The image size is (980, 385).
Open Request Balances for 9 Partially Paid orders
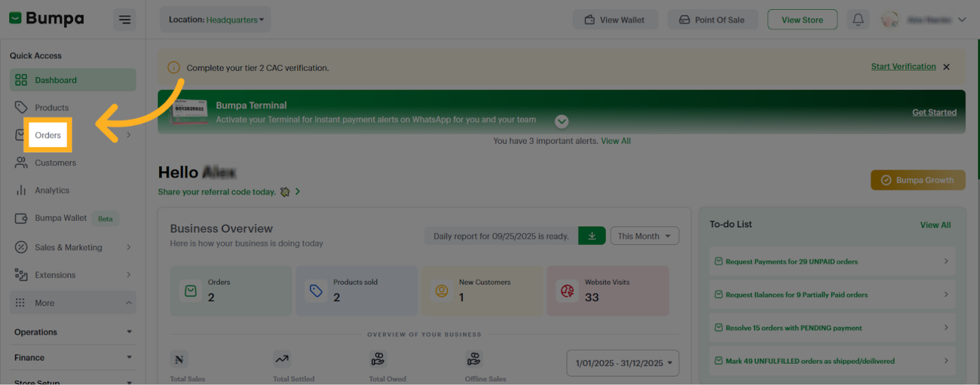click(x=832, y=295)
